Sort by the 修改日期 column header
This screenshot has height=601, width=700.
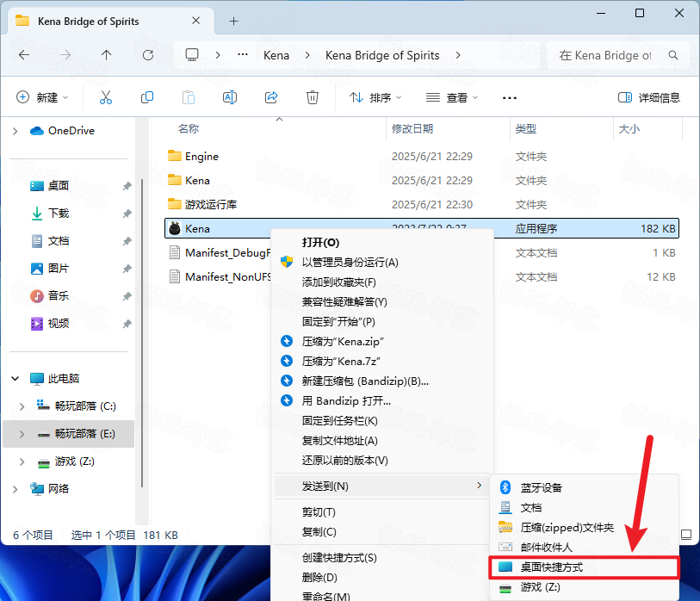click(412, 129)
